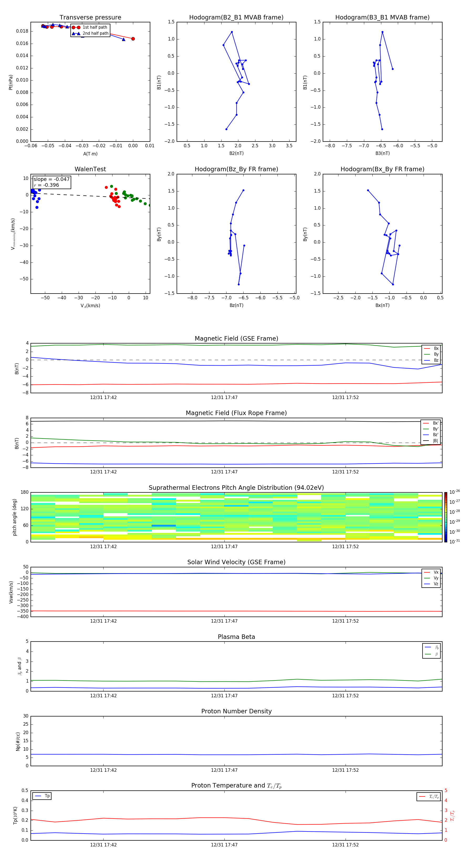Screen dimensions: 473x868
Task: Click the 'Transverse pressure' plot title
Action: click(90, 18)
